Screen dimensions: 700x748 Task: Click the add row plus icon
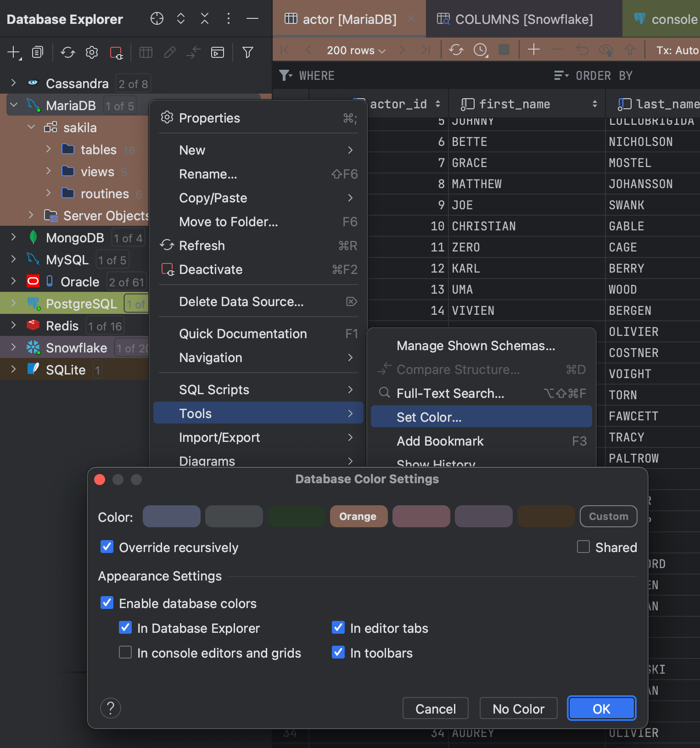[533, 50]
